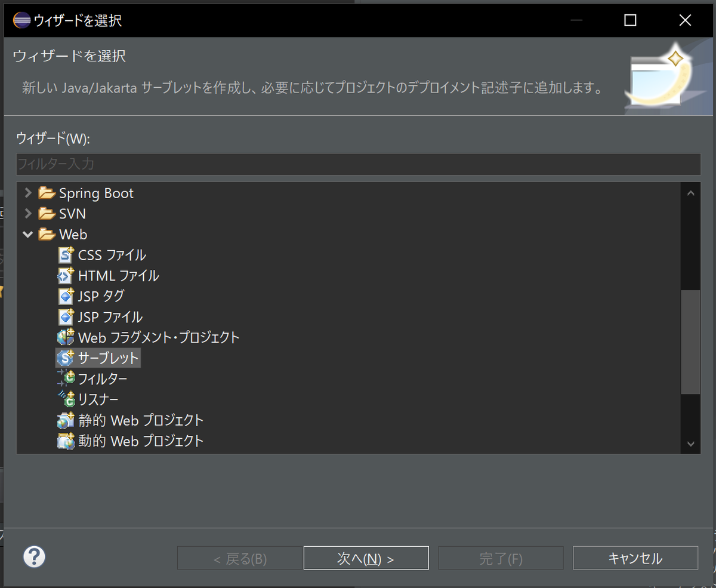Click the < 戻る(B) button
The width and height of the screenshot is (716, 588).
coord(240,558)
